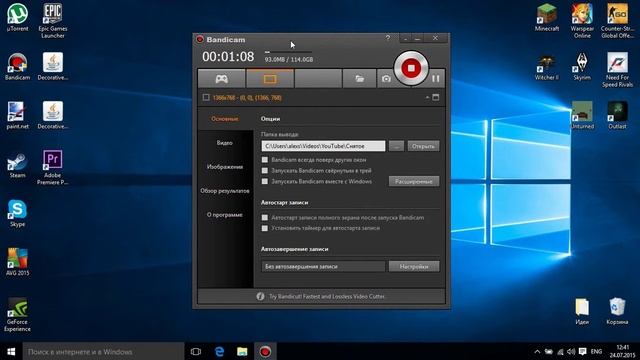This screenshot has width=640, height=360.
Task: Open File Explorer from taskbar
Action: [x=242, y=351]
